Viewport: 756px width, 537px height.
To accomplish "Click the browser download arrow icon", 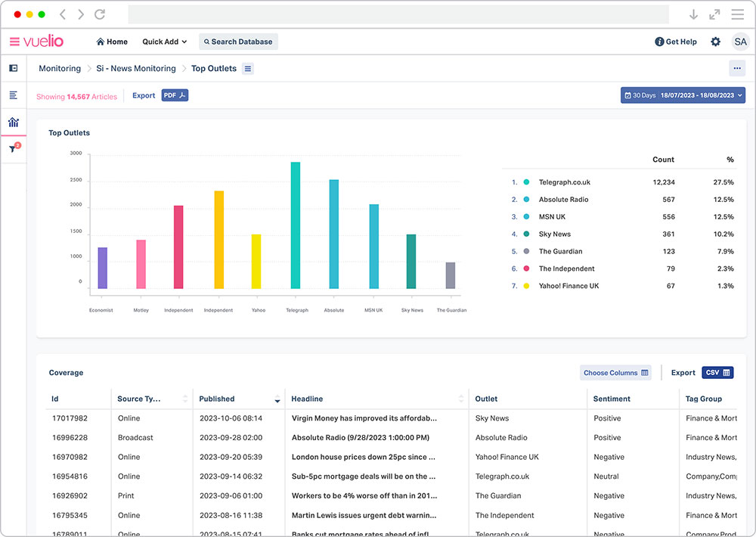I will point(693,14).
